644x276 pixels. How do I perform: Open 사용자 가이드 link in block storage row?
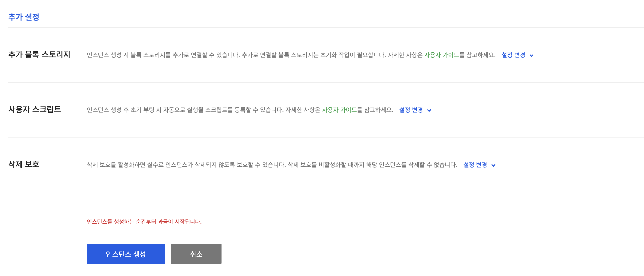(x=441, y=55)
